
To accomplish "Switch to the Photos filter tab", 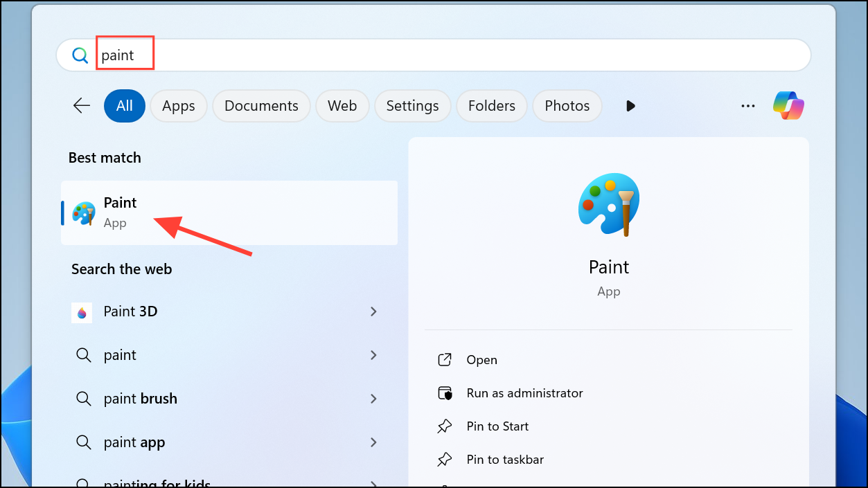I will (567, 106).
